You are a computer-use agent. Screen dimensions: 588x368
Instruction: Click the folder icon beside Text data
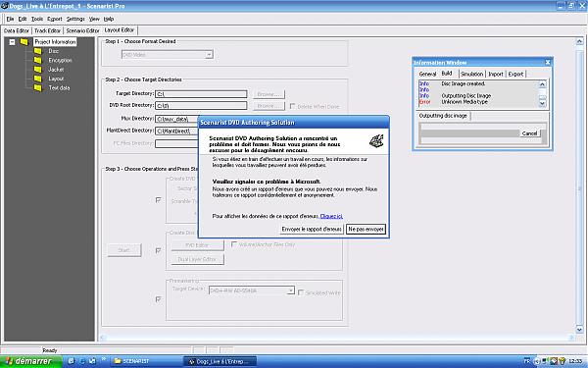38,87
